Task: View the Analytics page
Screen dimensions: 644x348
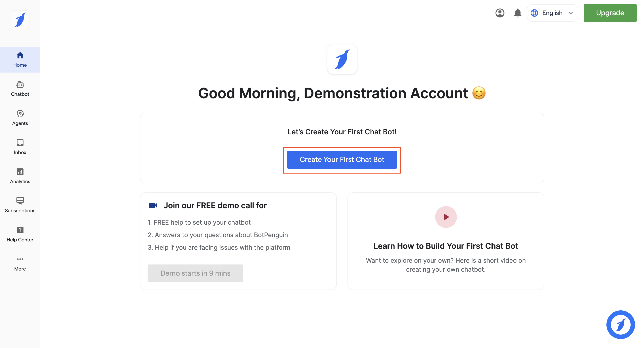Action: click(x=20, y=176)
